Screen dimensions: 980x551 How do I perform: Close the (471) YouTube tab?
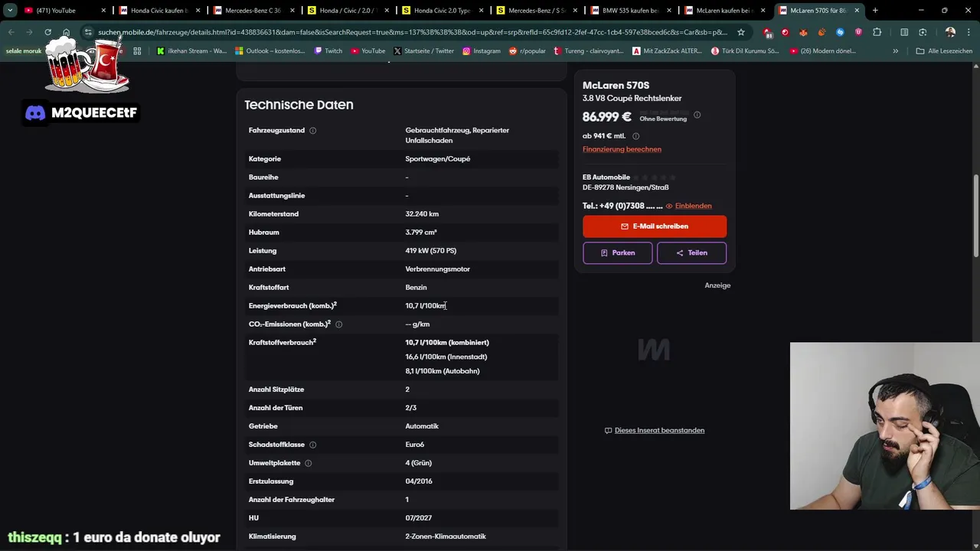point(103,11)
